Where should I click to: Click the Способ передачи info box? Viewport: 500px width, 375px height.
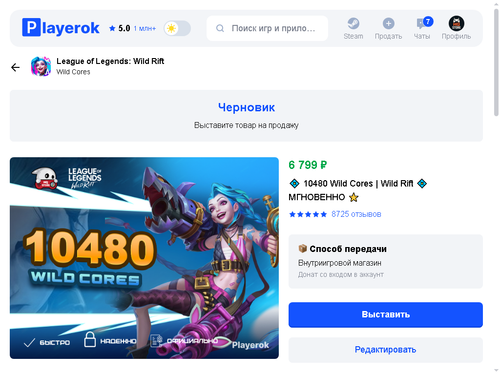pyautogui.click(x=386, y=261)
